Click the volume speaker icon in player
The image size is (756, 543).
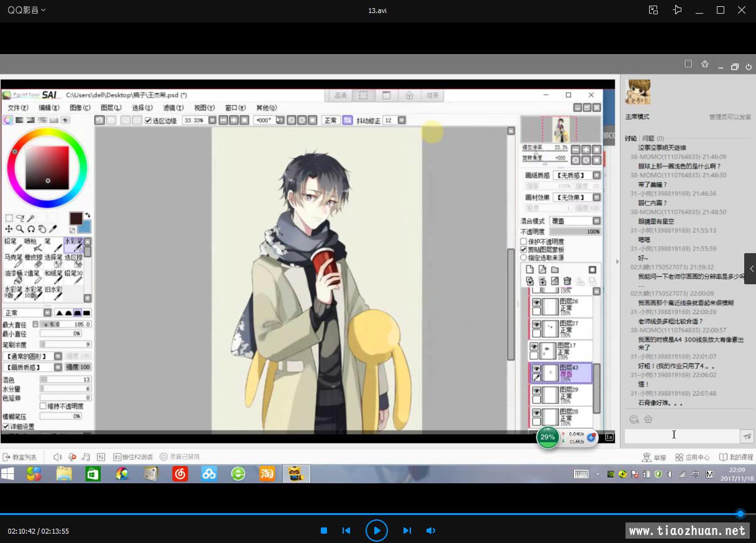click(x=430, y=531)
